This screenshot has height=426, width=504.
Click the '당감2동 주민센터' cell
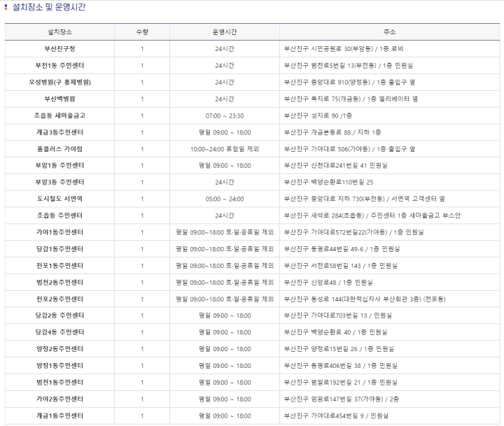click(59, 315)
